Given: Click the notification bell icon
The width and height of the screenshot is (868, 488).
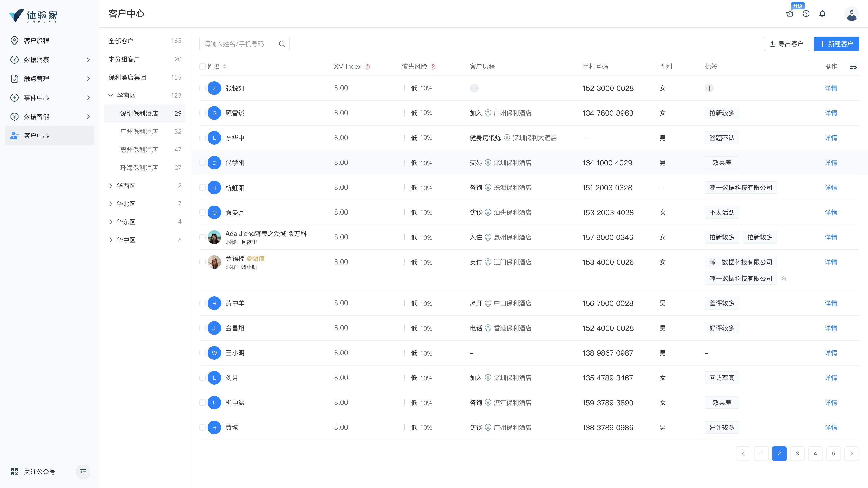Looking at the screenshot, I should click(x=822, y=14).
